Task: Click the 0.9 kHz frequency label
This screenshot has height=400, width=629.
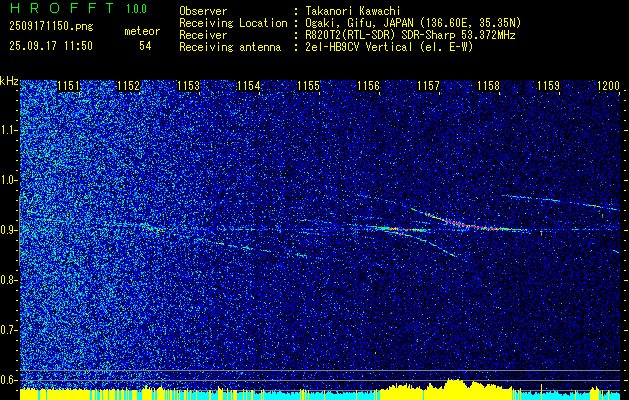Action: tap(9, 230)
